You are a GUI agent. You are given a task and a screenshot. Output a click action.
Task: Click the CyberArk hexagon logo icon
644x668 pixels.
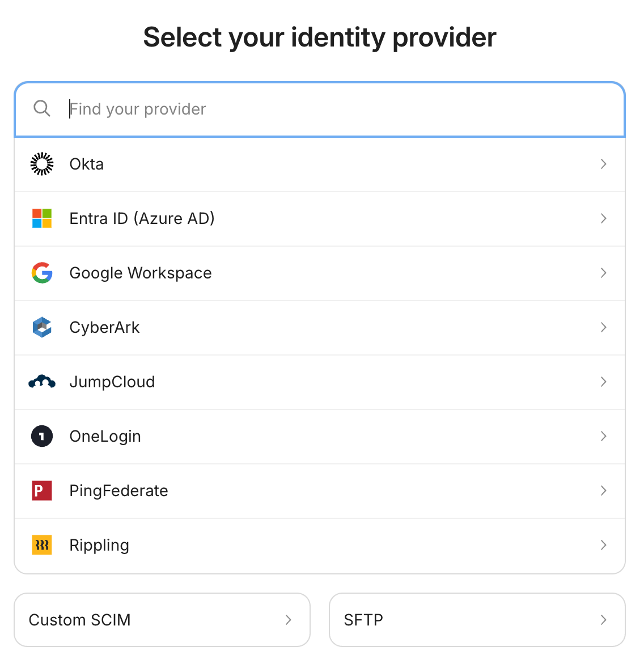pos(42,327)
